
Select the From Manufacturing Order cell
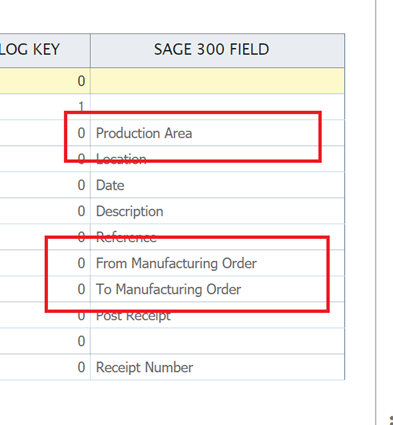(217, 263)
